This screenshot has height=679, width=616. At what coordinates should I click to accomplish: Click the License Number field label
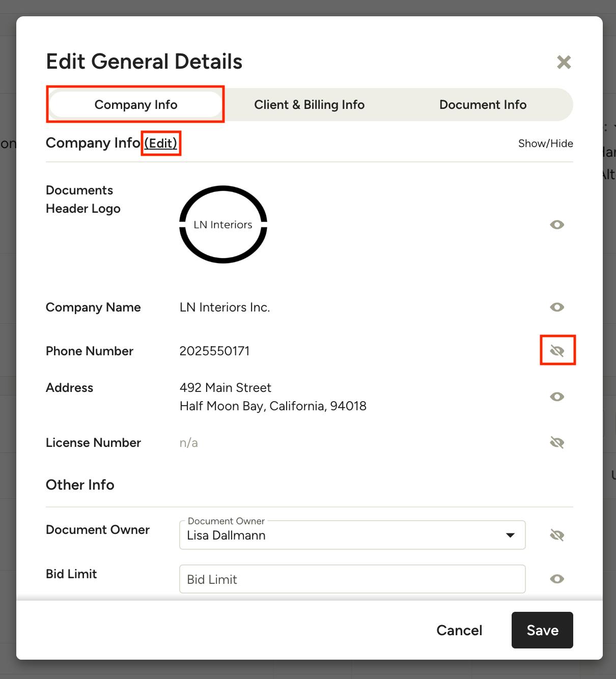coord(93,443)
